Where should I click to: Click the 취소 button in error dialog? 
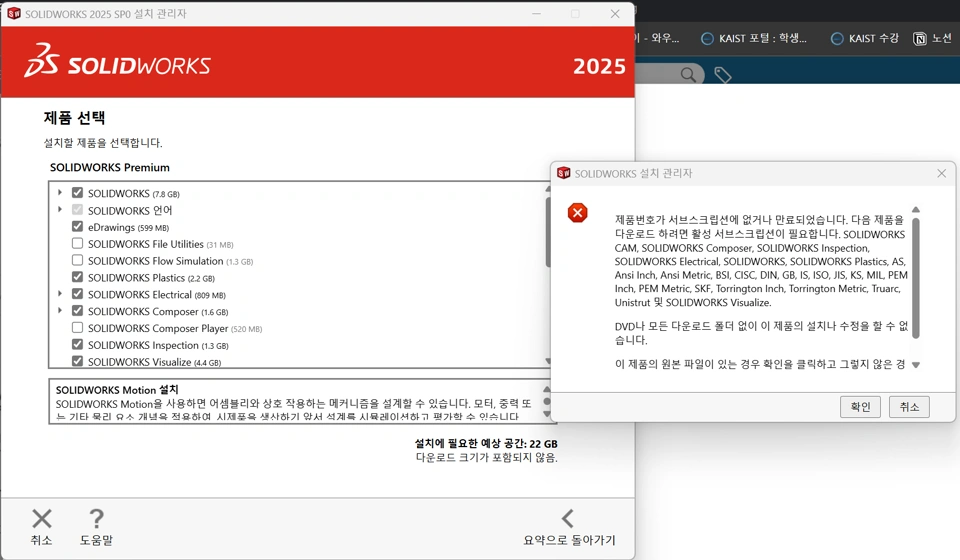[x=909, y=407]
